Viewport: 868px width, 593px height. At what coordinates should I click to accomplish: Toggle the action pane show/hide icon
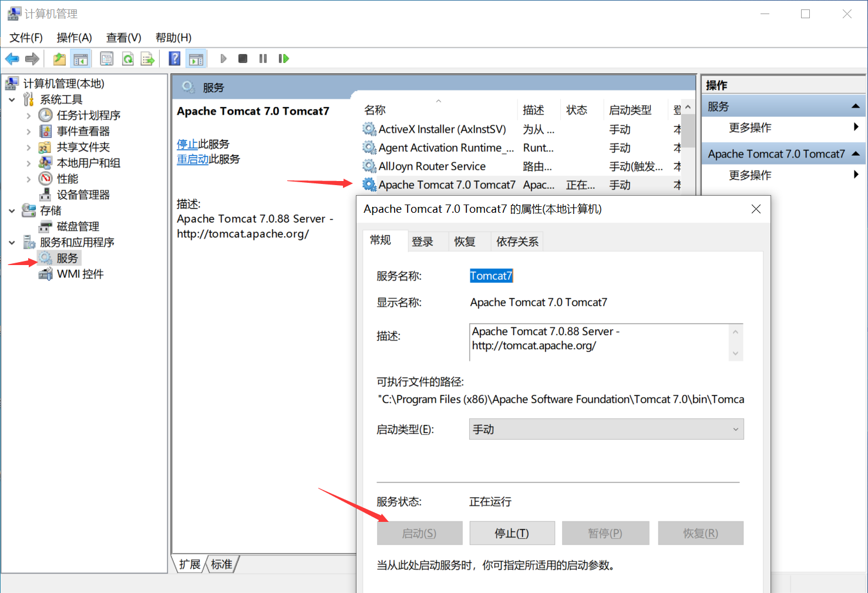(196, 59)
